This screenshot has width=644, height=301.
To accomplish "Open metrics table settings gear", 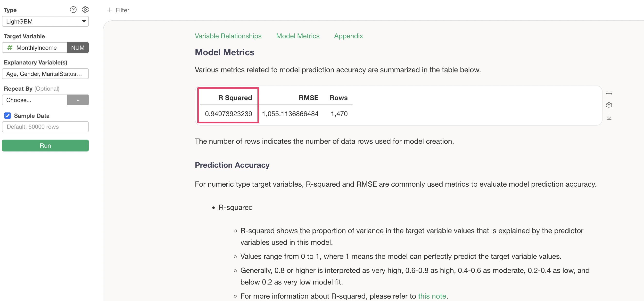I will [x=609, y=105].
